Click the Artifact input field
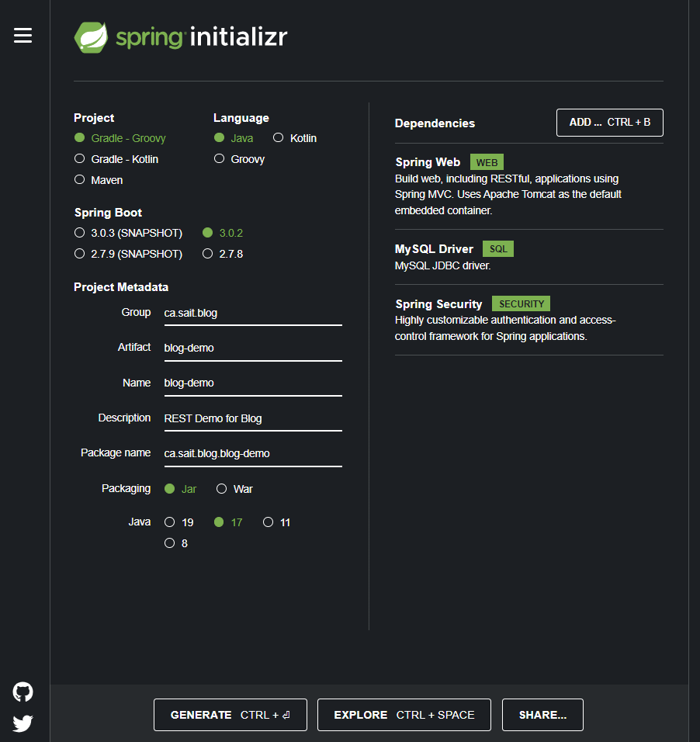 (253, 348)
